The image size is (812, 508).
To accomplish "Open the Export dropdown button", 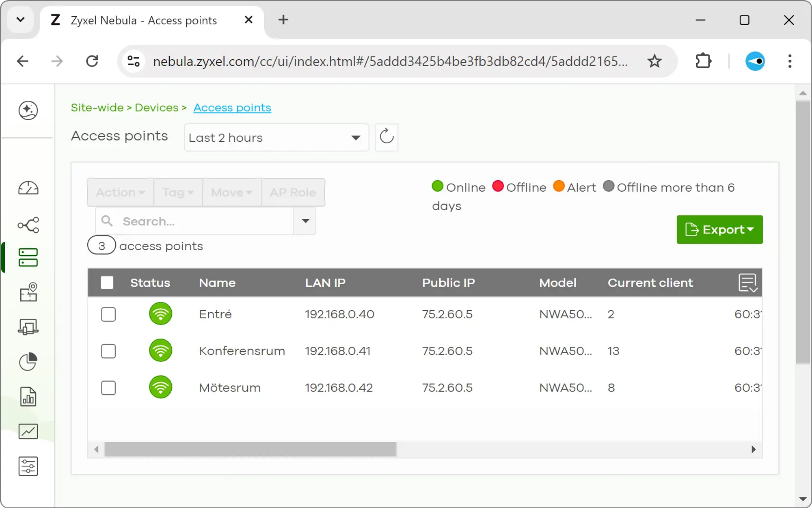I will 719,229.
